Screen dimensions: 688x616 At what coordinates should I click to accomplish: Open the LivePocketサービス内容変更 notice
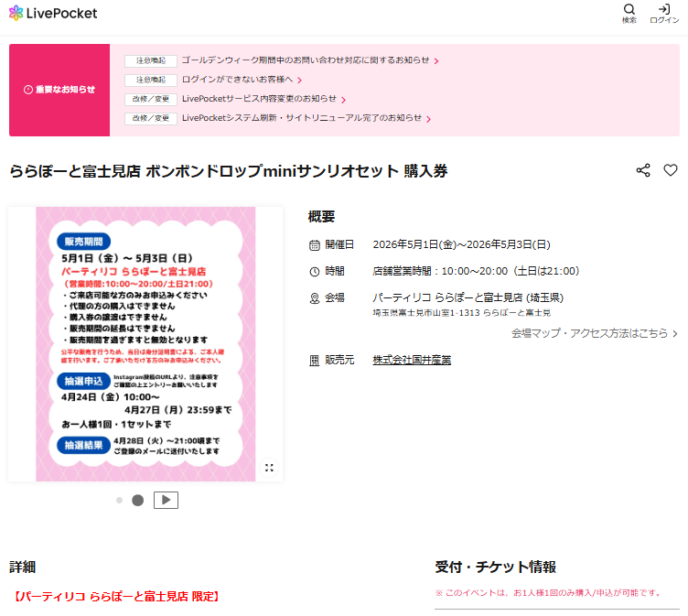point(259,99)
